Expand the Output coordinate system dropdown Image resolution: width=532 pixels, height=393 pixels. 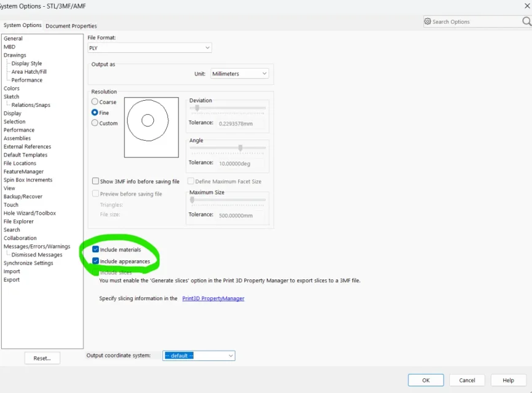pyautogui.click(x=198, y=356)
